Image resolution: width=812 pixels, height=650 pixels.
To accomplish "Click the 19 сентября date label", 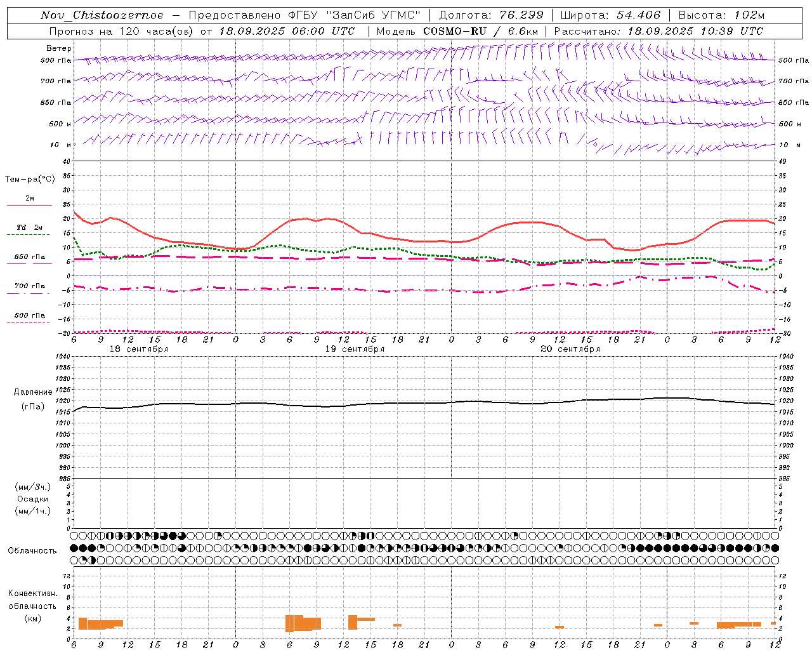I will tap(355, 349).
